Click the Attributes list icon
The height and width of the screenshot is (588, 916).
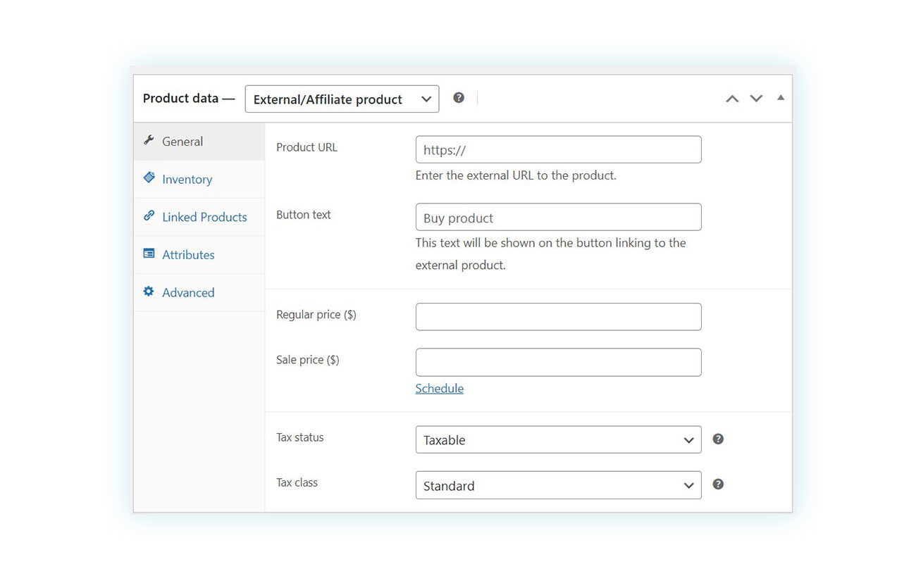click(x=149, y=254)
